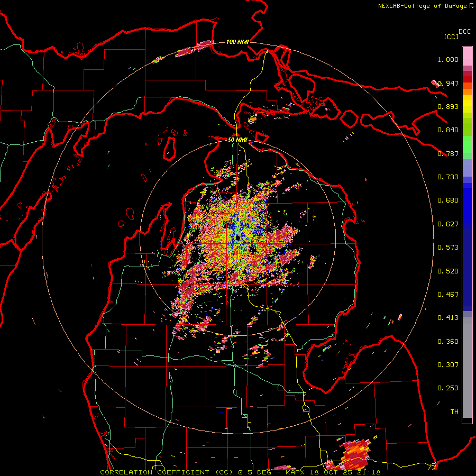The image size is (476, 476).
Task: Click the 0.573 scale value
Action: pos(448,248)
